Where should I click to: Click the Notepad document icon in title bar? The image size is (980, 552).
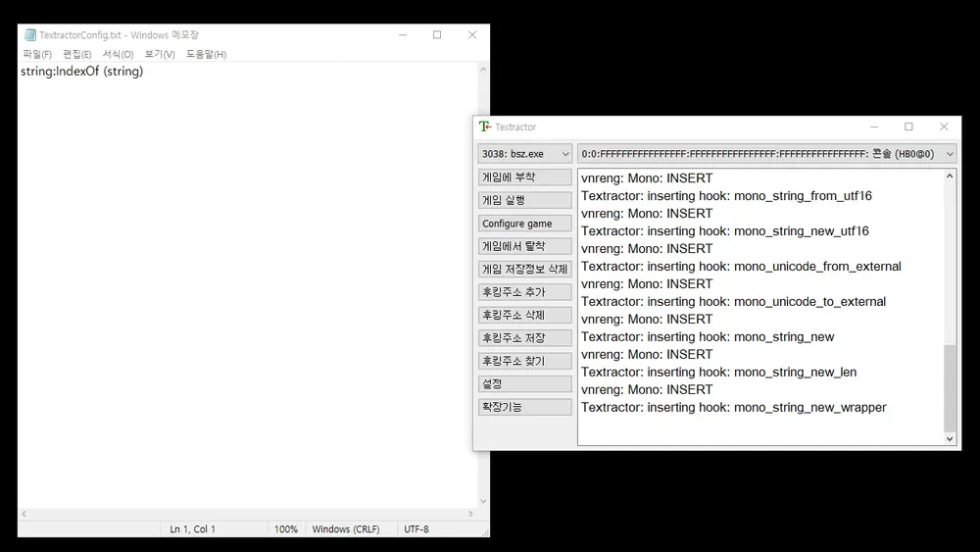pos(30,35)
